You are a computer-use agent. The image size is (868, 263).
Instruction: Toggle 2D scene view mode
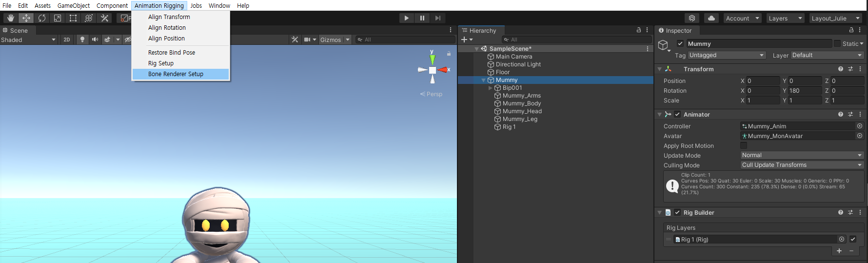pos(67,40)
